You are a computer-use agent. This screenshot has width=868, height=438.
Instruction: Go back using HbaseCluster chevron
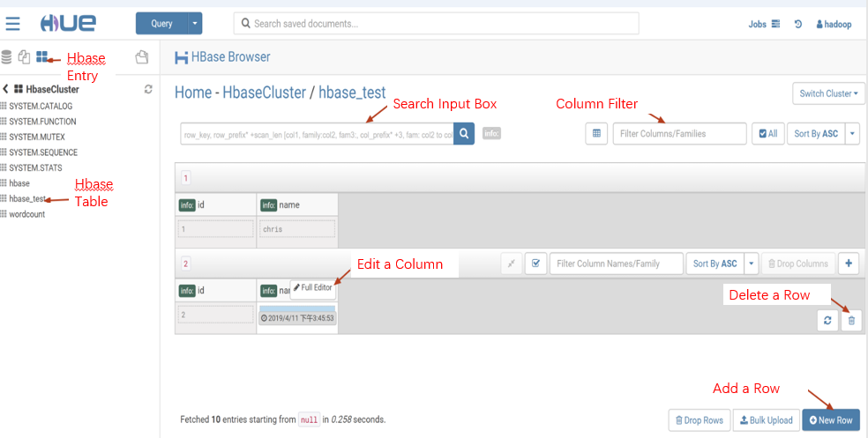pyautogui.click(x=5, y=89)
